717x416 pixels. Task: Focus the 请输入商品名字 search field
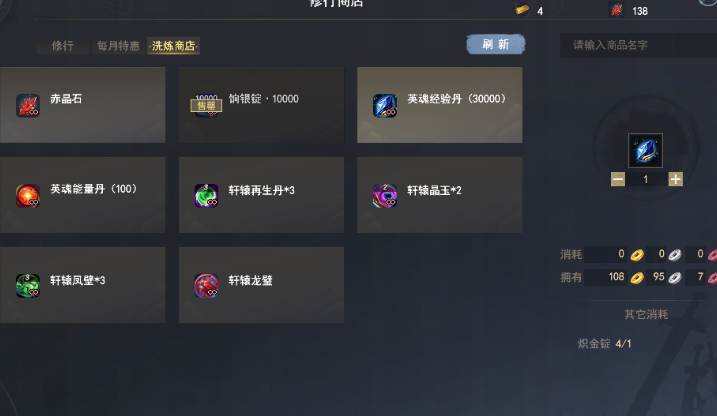638,45
